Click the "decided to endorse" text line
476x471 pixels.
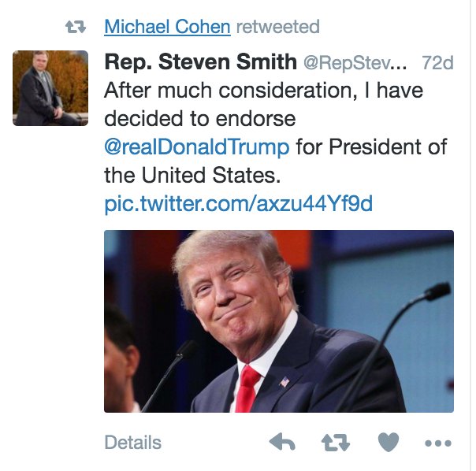(199, 119)
